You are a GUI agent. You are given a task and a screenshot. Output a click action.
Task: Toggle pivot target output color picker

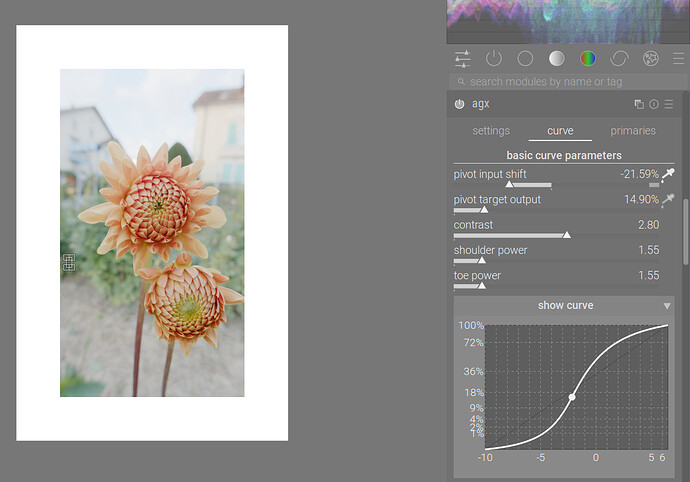(668, 200)
